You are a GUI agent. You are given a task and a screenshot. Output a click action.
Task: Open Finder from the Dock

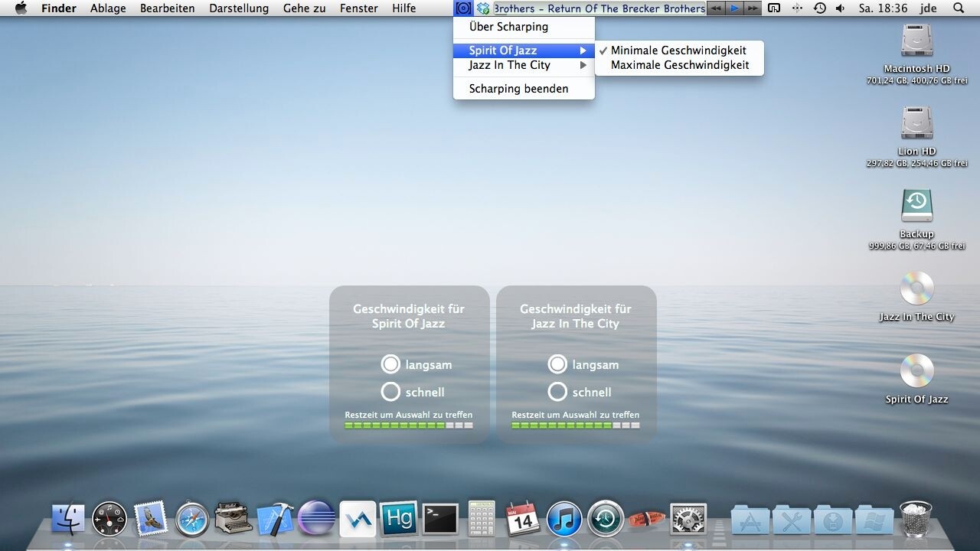(68, 519)
